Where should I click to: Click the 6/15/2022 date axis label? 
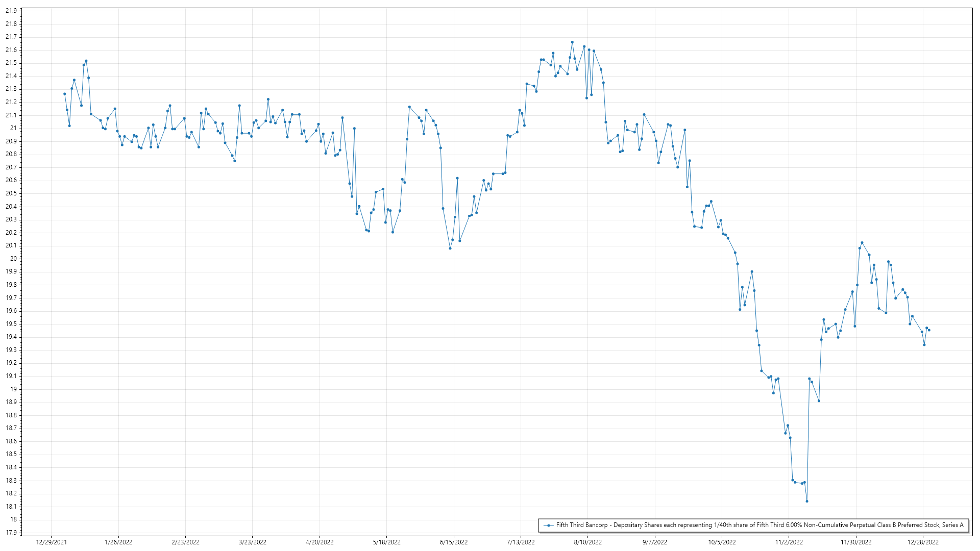[x=454, y=542]
